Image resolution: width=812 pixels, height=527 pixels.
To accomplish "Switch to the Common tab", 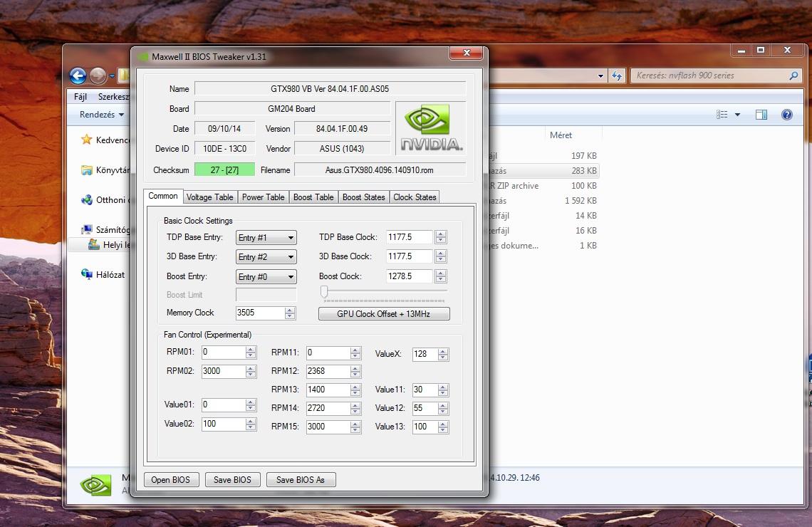I will tap(162, 196).
